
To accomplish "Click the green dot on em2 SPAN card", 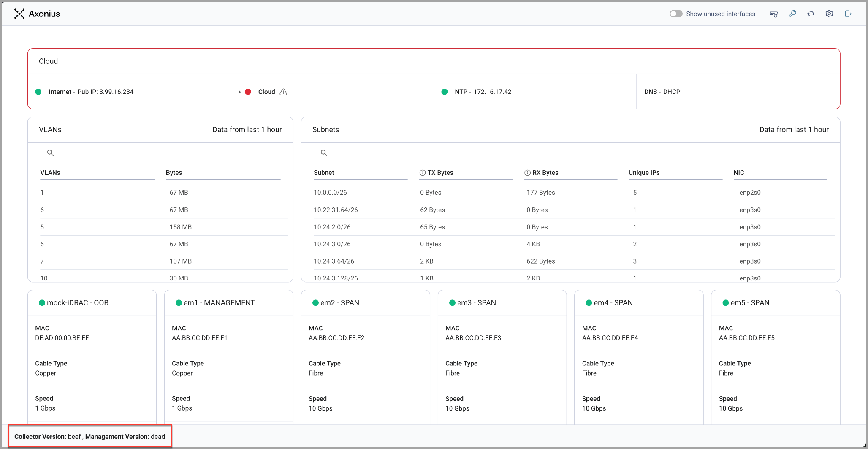I will pyautogui.click(x=315, y=303).
